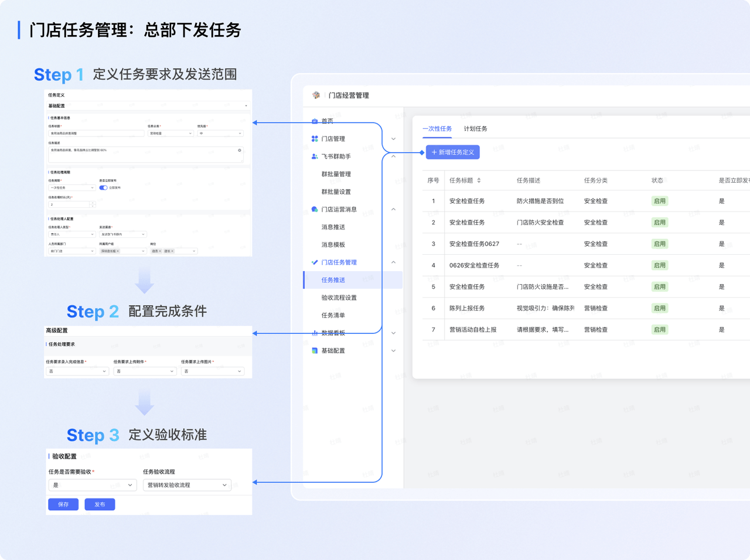Image resolution: width=750 pixels, height=560 pixels.
Task: Click the 营销活动自检上报 title cell
Action: tap(473, 330)
